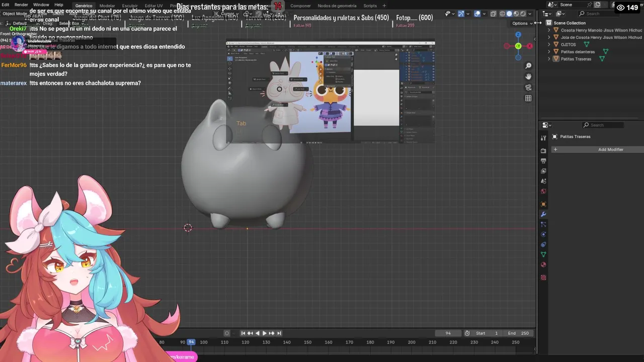Switch to the Scripts workspace tab
Image resolution: width=644 pixels, height=362 pixels.
[370, 6]
